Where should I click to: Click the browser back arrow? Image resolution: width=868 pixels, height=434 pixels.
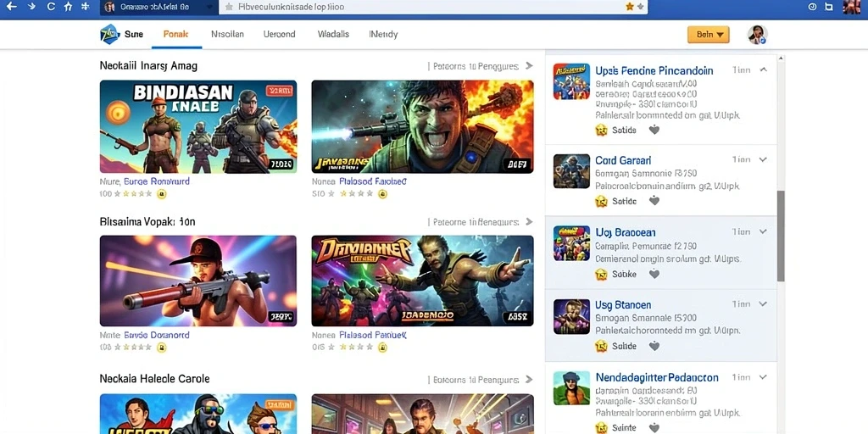click(10, 7)
